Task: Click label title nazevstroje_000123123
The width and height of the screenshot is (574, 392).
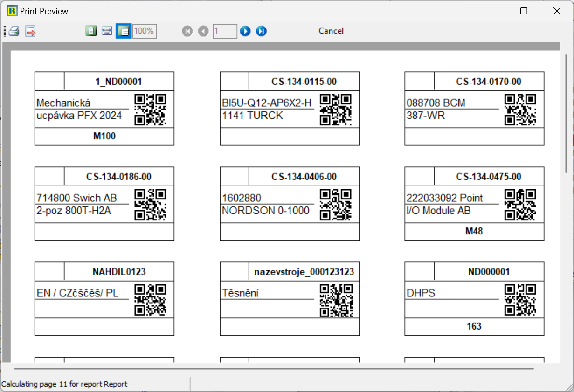Action: click(x=304, y=272)
